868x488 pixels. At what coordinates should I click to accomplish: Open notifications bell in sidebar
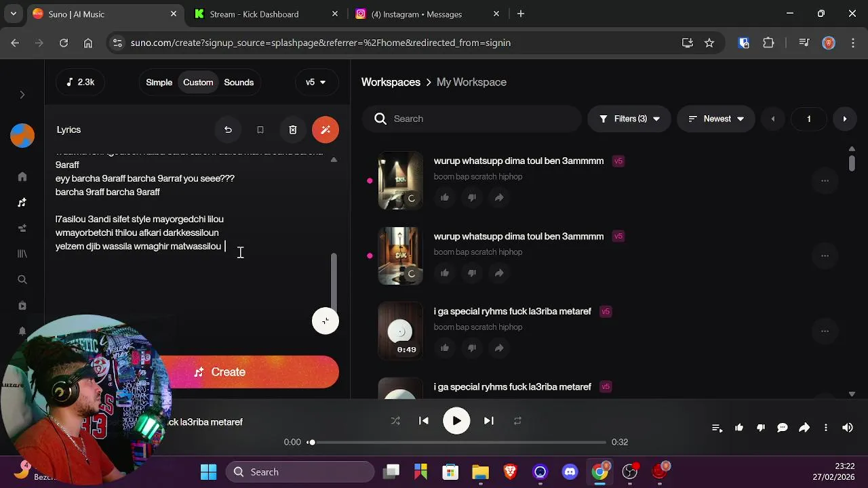(22, 331)
